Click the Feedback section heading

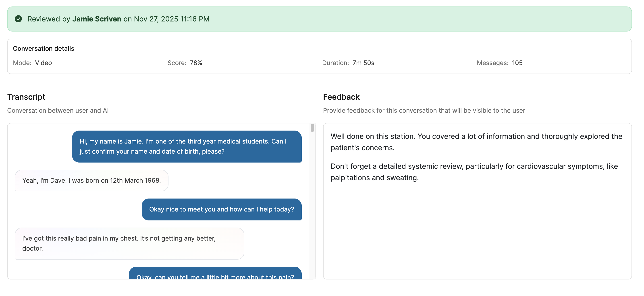(x=341, y=97)
